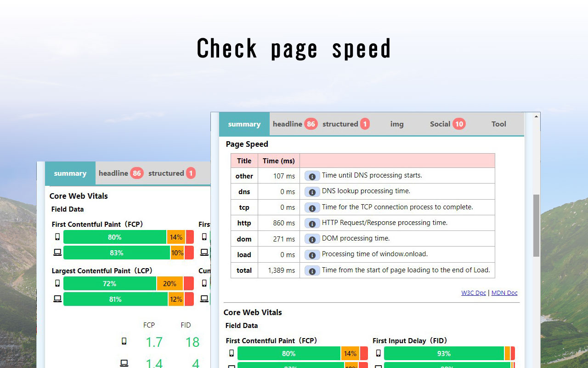The image size is (588, 368).
Task: Click the mobile icon below First Contentful Paint heading
Action: click(232, 353)
